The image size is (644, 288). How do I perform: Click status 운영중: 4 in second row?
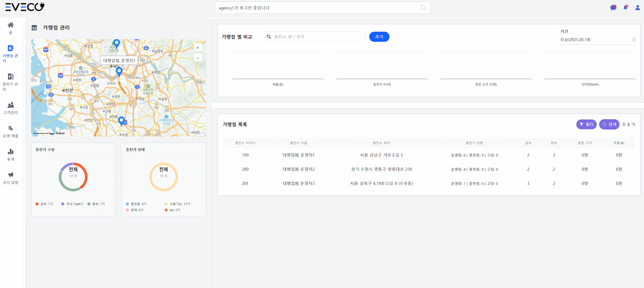click(458, 169)
